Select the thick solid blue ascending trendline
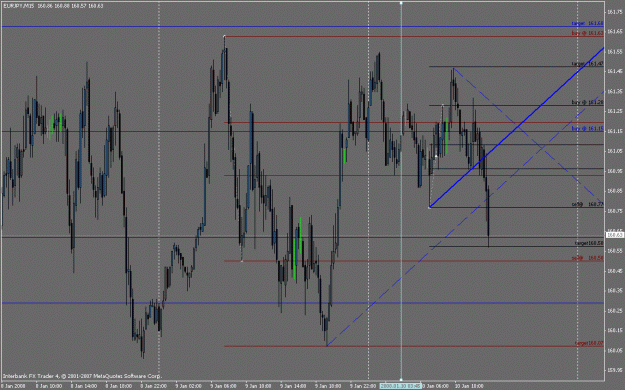 coord(517,128)
